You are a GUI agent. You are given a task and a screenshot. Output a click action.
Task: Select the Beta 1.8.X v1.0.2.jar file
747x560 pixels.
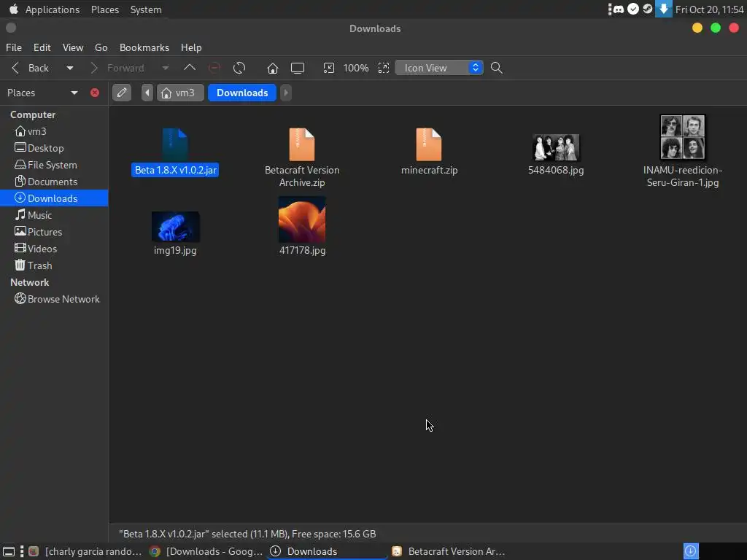pyautogui.click(x=175, y=152)
